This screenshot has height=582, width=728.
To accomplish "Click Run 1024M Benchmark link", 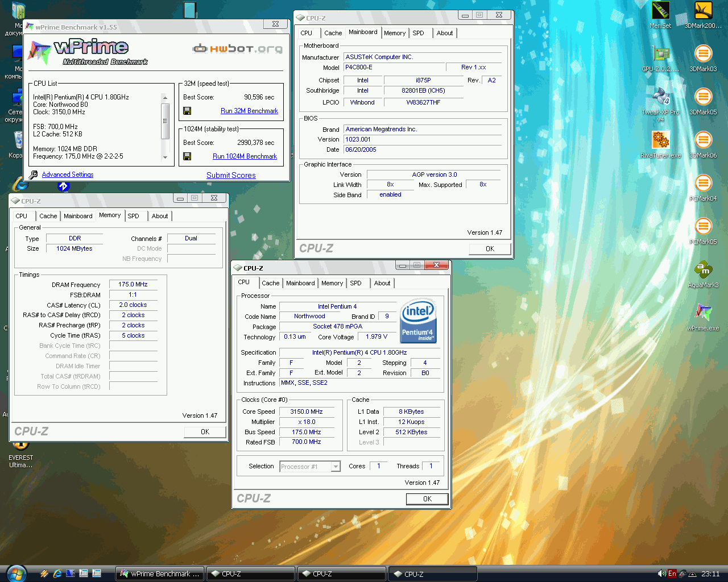I will (245, 156).
